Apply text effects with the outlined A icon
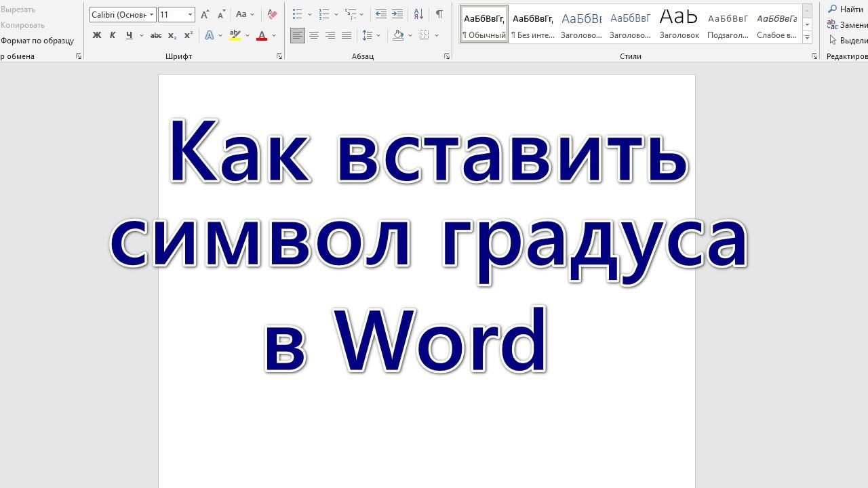 click(x=209, y=35)
